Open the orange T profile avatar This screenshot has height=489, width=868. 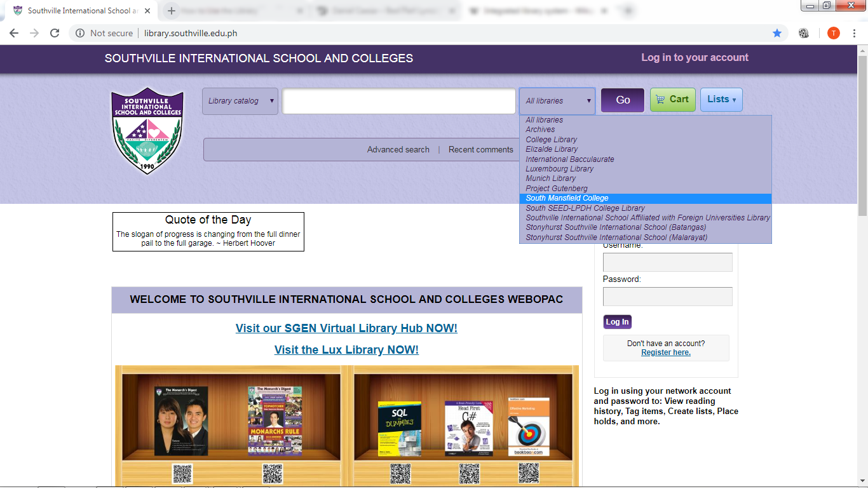pyautogui.click(x=834, y=33)
